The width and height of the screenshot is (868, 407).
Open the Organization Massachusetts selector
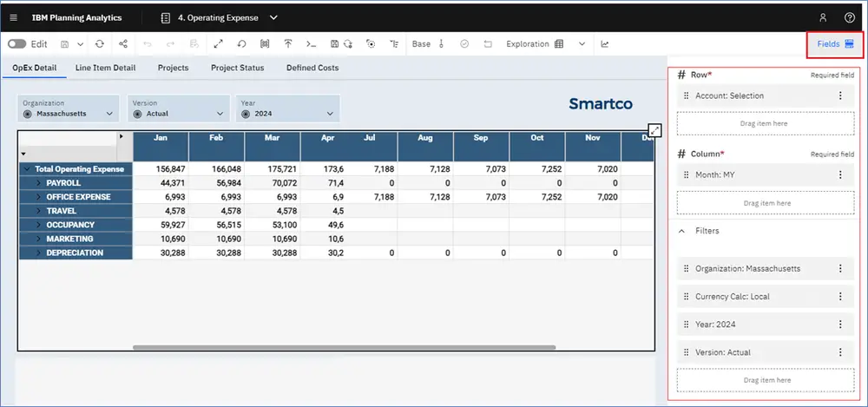69,108
